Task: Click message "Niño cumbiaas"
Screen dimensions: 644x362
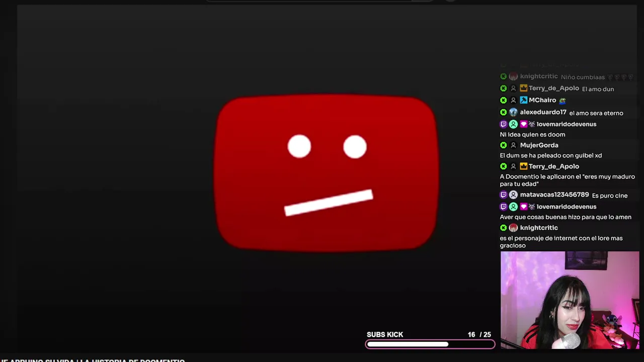Action: tap(583, 77)
